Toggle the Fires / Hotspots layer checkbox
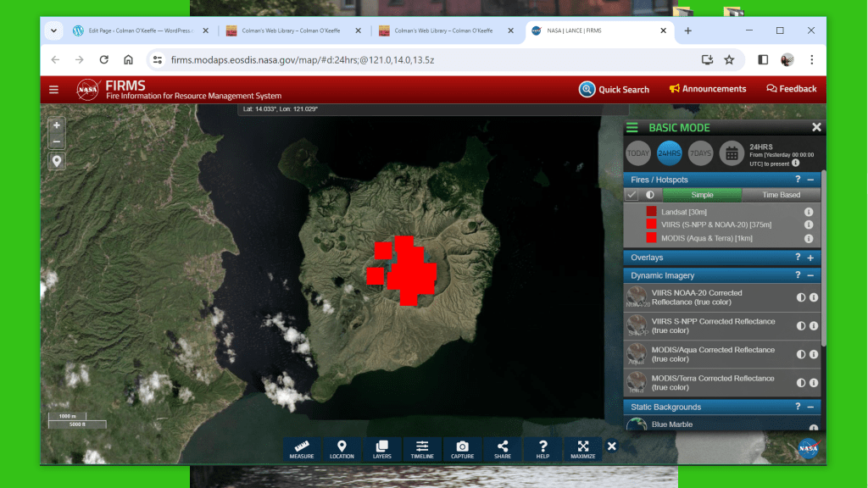 tap(632, 195)
